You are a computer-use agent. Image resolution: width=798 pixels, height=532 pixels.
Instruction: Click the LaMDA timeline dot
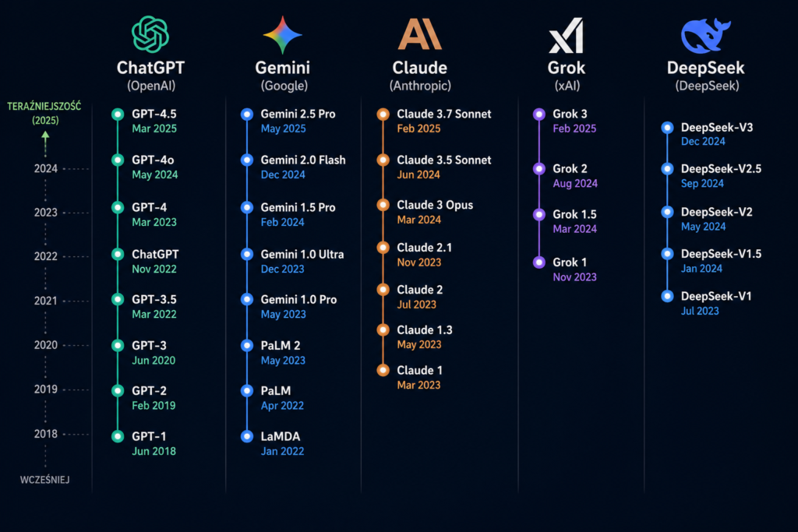(247, 437)
